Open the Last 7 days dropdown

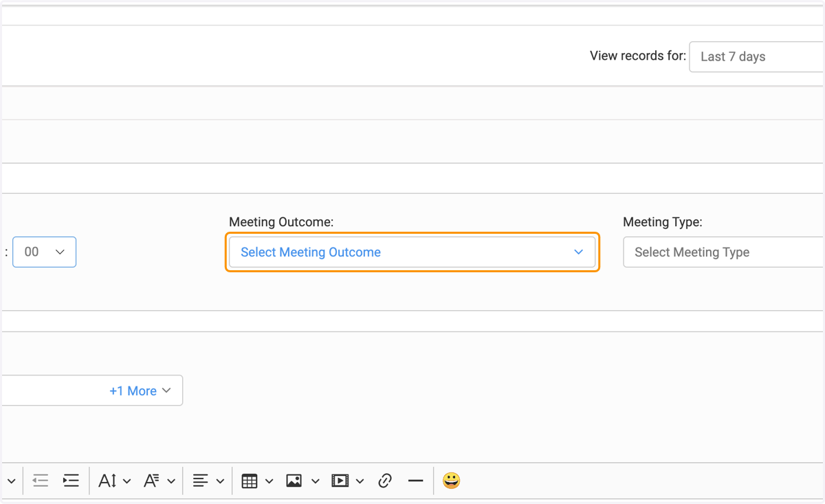pos(756,56)
